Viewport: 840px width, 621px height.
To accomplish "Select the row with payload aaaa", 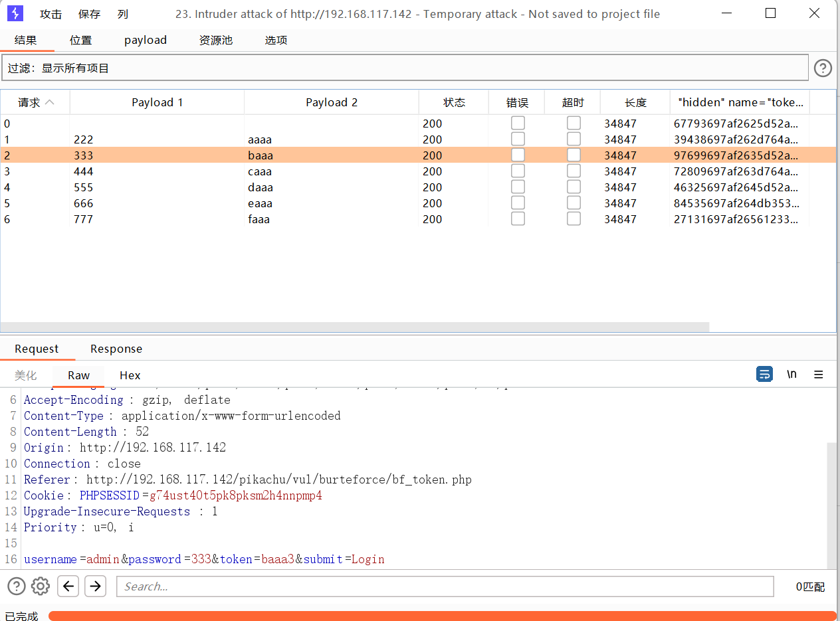I will (418, 139).
